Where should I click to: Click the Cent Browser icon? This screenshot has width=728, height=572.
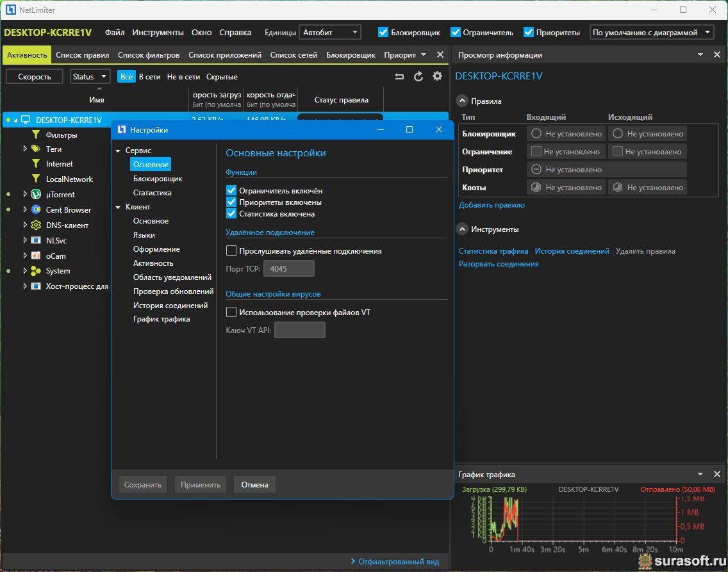(36, 209)
